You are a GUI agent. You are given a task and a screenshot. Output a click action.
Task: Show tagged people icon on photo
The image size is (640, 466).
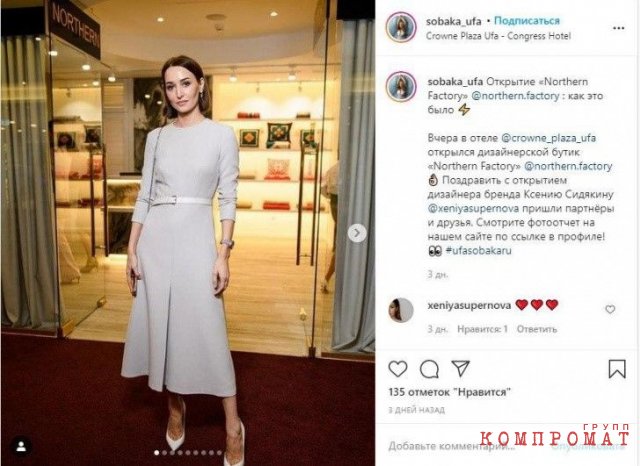point(21,446)
